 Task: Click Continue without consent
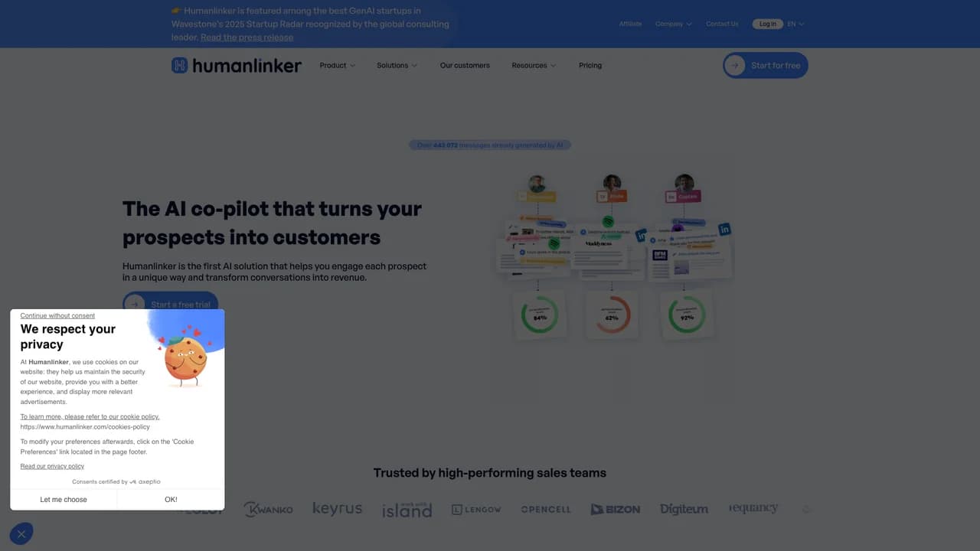coord(57,315)
